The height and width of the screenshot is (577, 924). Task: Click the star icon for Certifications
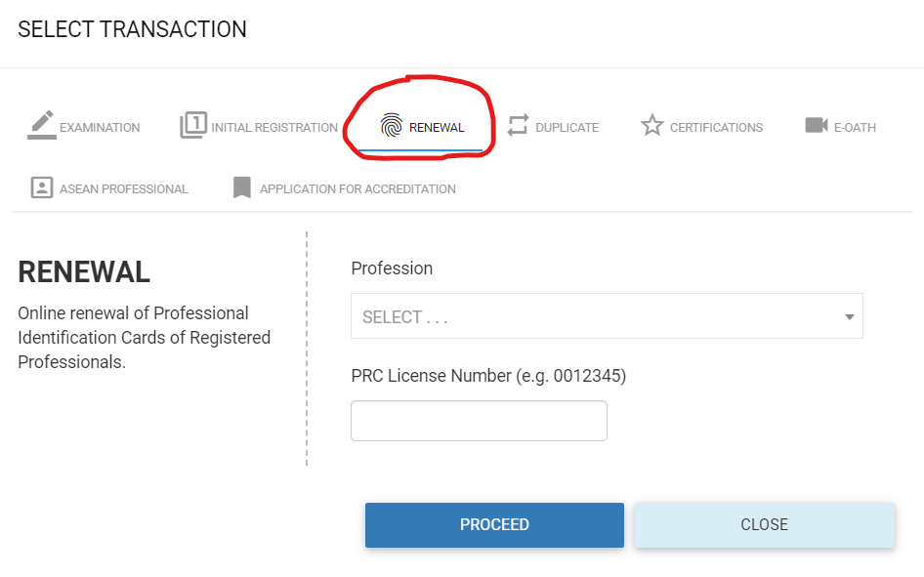point(651,126)
